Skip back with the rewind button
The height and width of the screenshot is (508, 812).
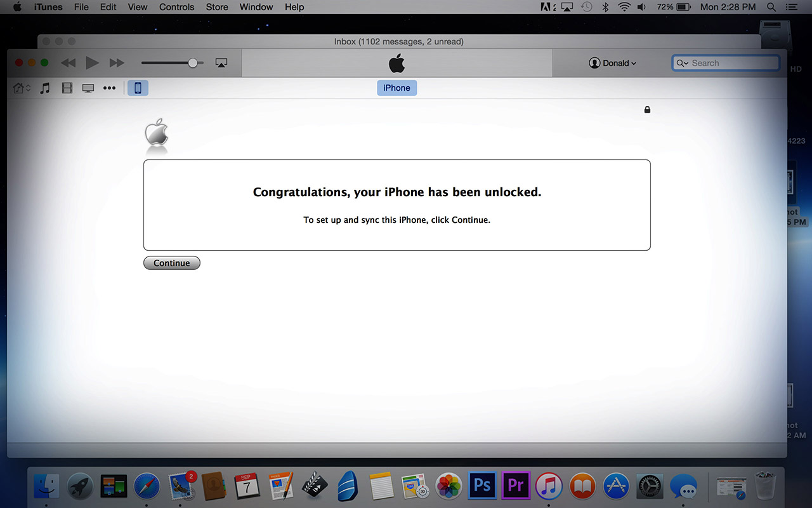pyautogui.click(x=68, y=63)
